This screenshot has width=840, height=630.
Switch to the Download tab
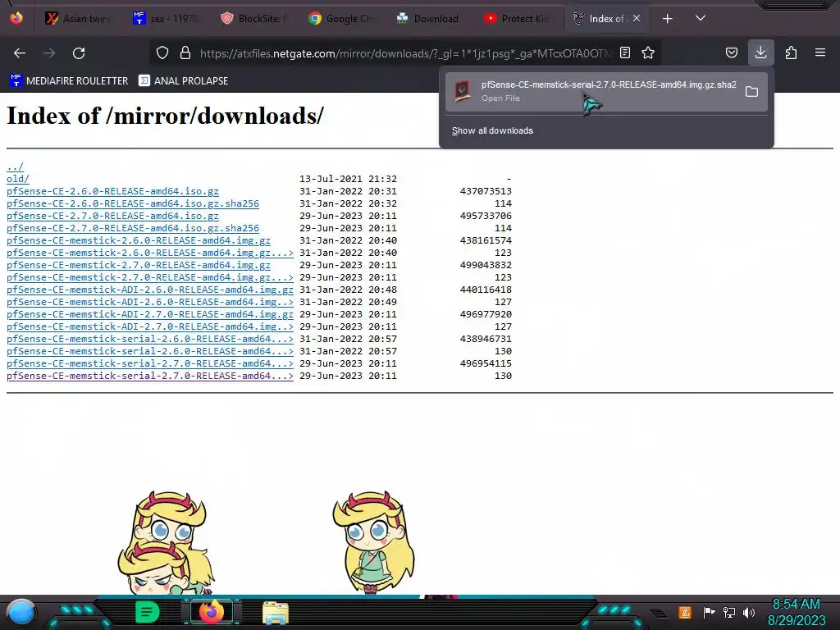(x=429, y=19)
